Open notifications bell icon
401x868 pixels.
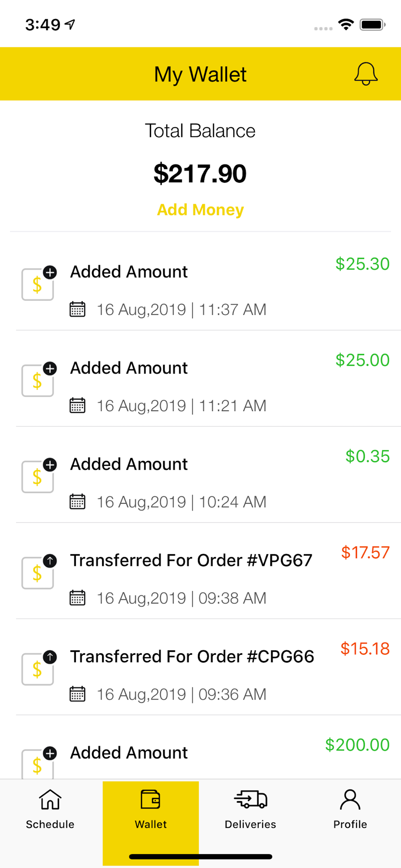pos(366,74)
